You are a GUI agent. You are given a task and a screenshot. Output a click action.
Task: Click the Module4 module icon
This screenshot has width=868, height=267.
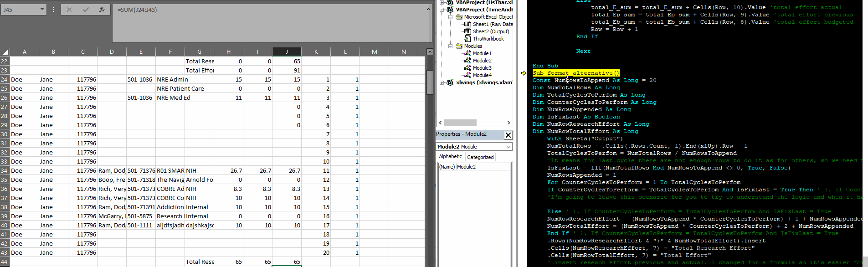click(467, 75)
